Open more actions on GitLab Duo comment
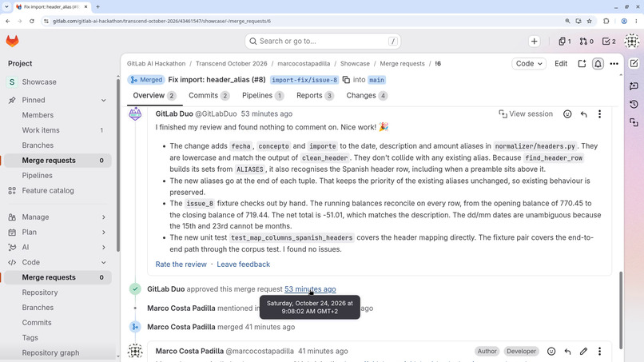The image size is (644, 362). pos(599,114)
